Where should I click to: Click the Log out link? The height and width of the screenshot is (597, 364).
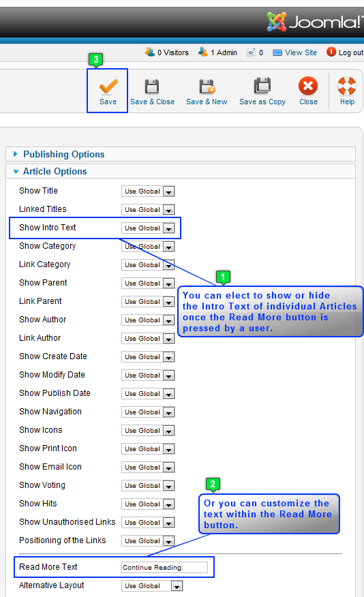click(350, 52)
